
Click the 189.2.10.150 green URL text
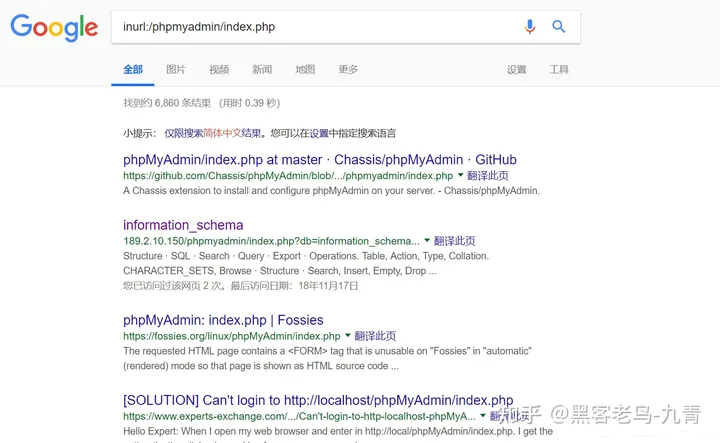coord(271,241)
